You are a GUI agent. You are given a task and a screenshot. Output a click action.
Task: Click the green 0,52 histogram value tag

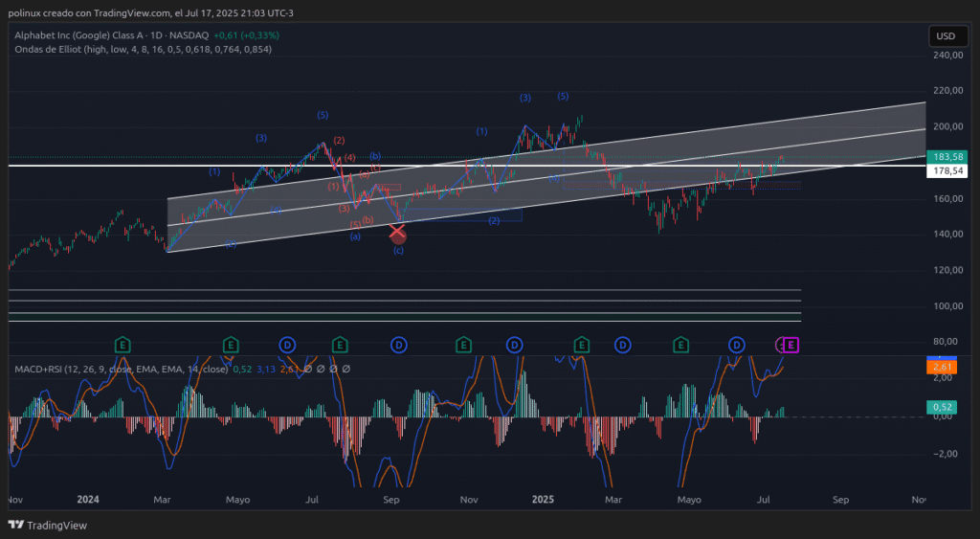pos(945,407)
